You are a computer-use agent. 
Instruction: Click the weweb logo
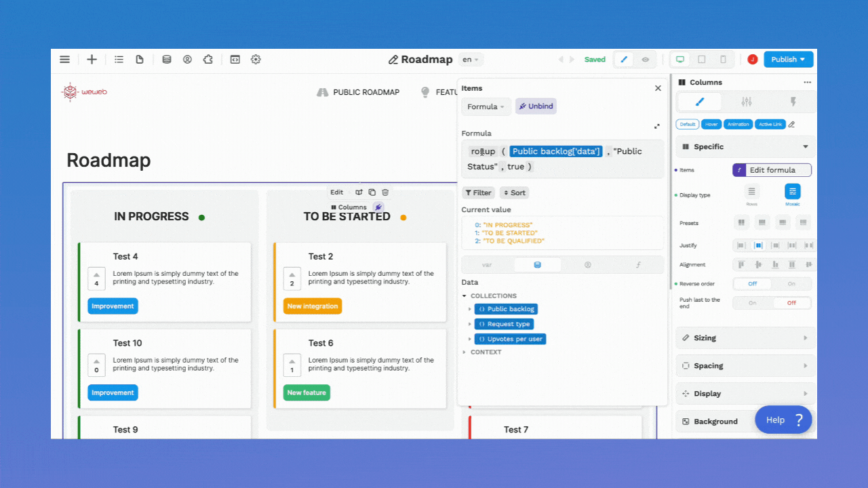coord(84,92)
